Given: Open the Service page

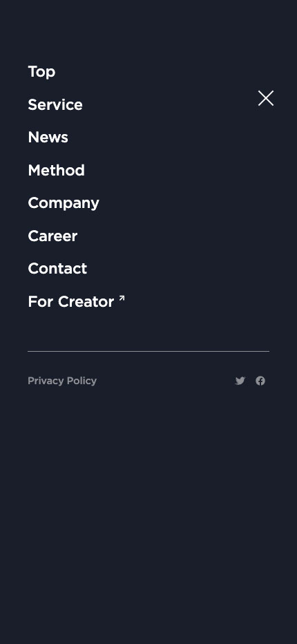Looking at the screenshot, I should 55,105.
